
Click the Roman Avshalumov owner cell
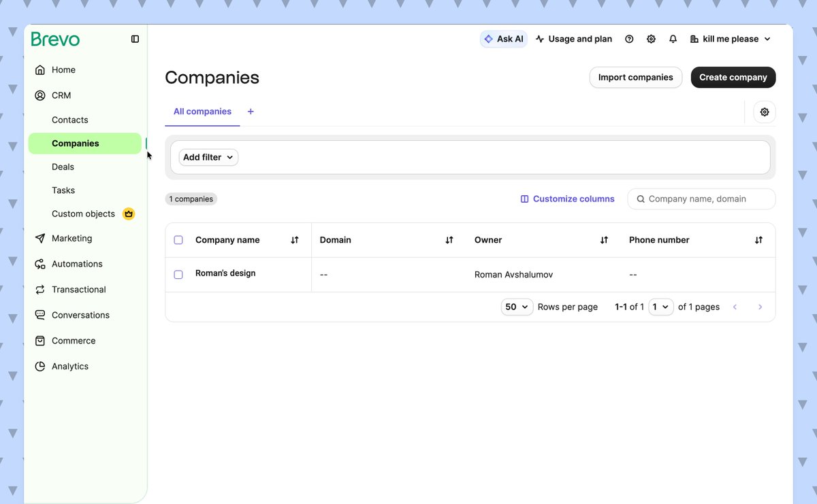514,275
